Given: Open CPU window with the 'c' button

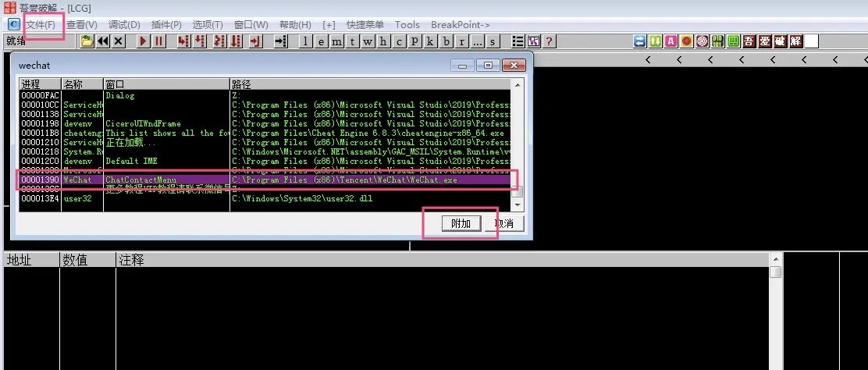Looking at the screenshot, I should point(399,41).
